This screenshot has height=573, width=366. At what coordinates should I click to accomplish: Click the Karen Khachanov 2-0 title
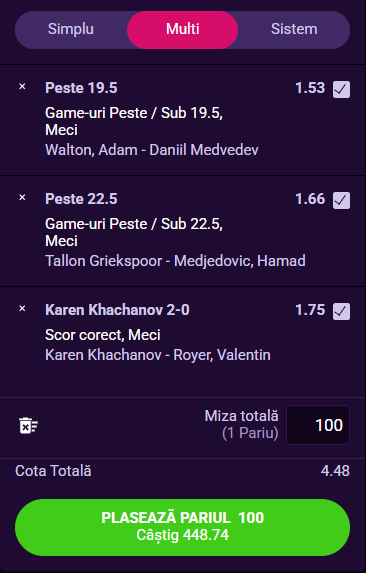click(117, 310)
